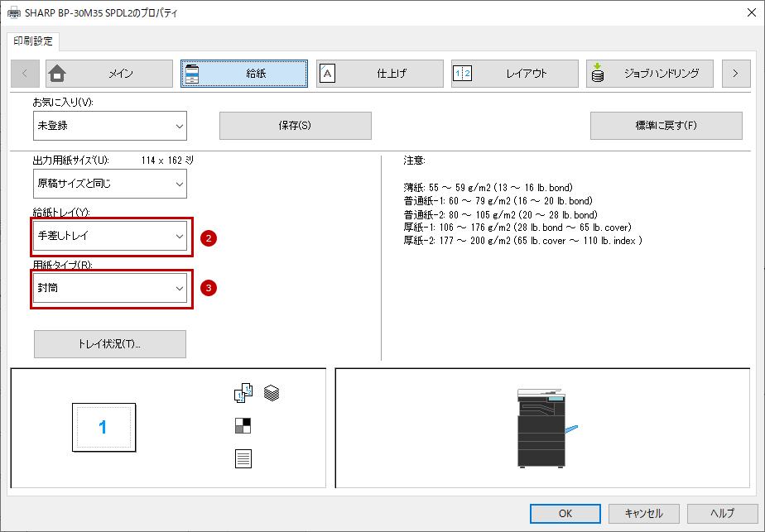This screenshot has height=532, width=765.
Task: Open the メイン tab with home icon
Action: pyautogui.click(x=109, y=74)
